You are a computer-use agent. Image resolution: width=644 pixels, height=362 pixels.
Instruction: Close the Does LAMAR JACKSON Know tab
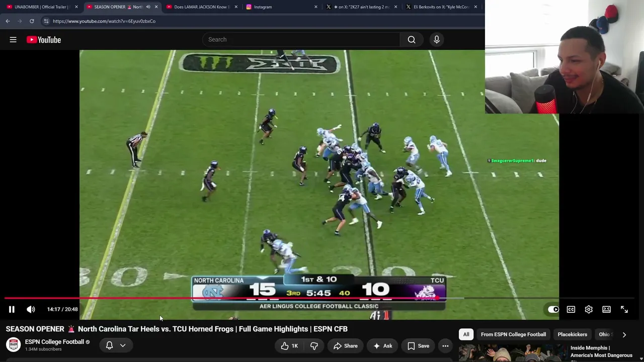click(x=236, y=7)
